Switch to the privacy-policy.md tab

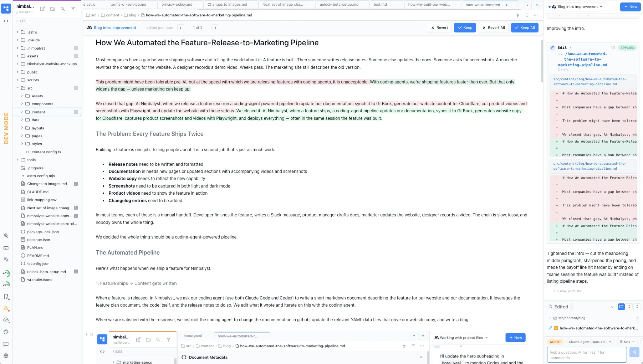click(x=177, y=5)
